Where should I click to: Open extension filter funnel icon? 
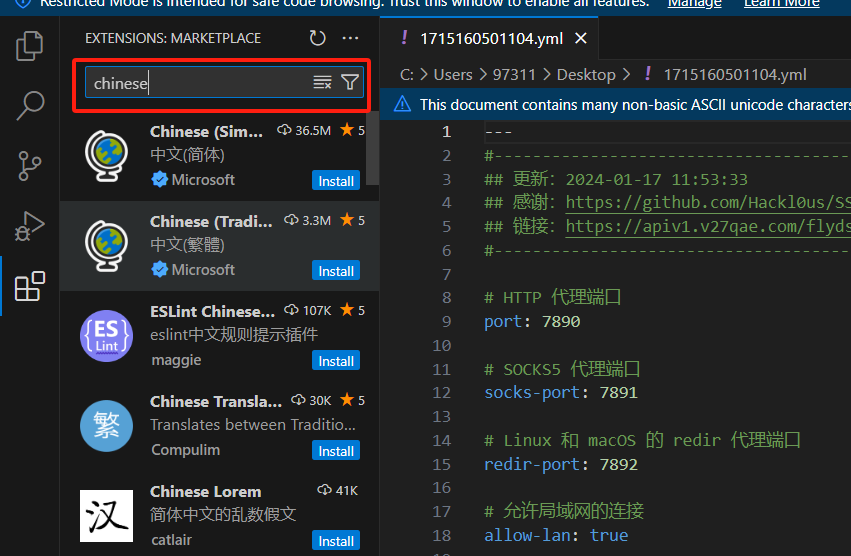tap(350, 83)
